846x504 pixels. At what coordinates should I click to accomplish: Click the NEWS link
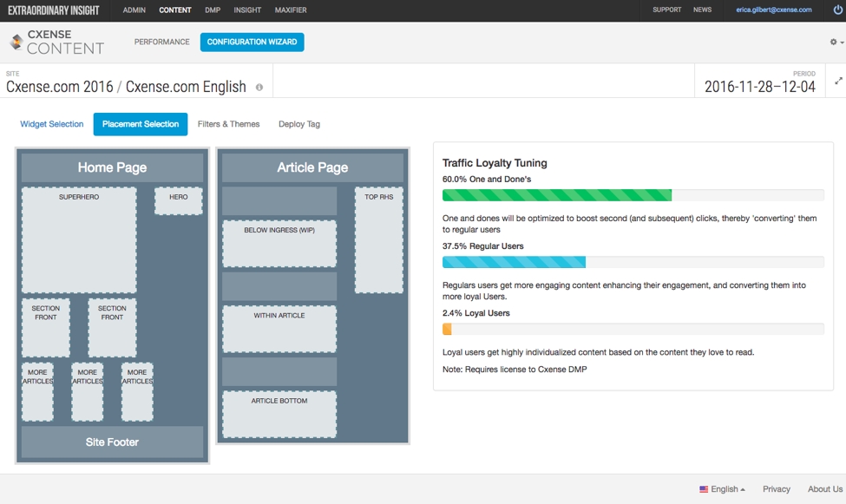pyautogui.click(x=702, y=10)
